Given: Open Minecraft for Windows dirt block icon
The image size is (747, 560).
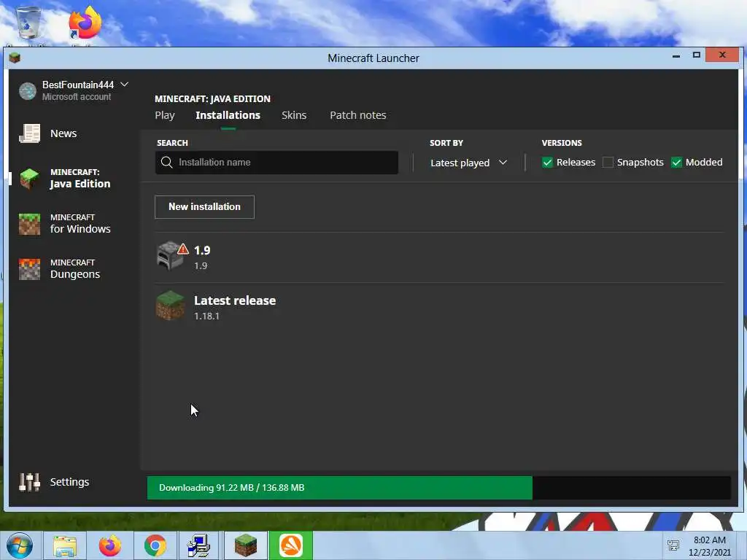Looking at the screenshot, I should click(x=29, y=224).
